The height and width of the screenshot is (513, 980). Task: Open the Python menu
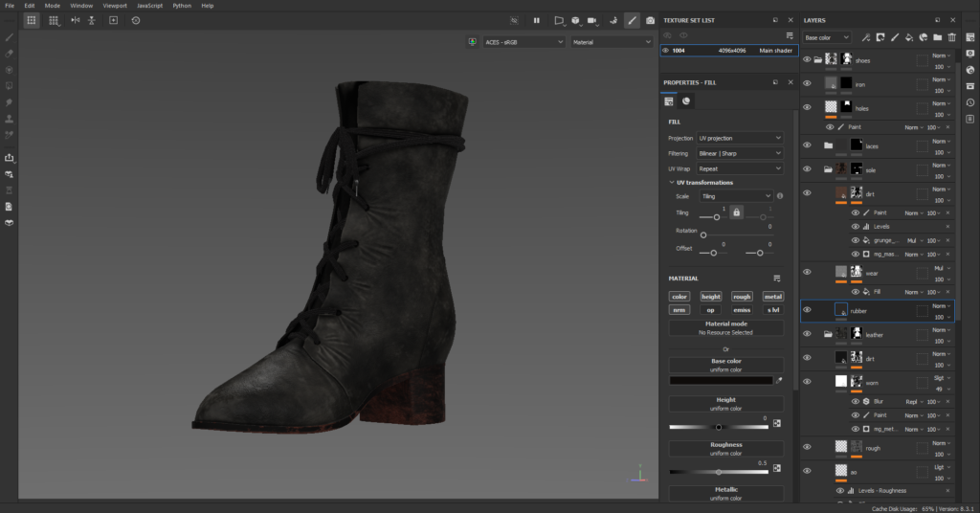click(181, 6)
